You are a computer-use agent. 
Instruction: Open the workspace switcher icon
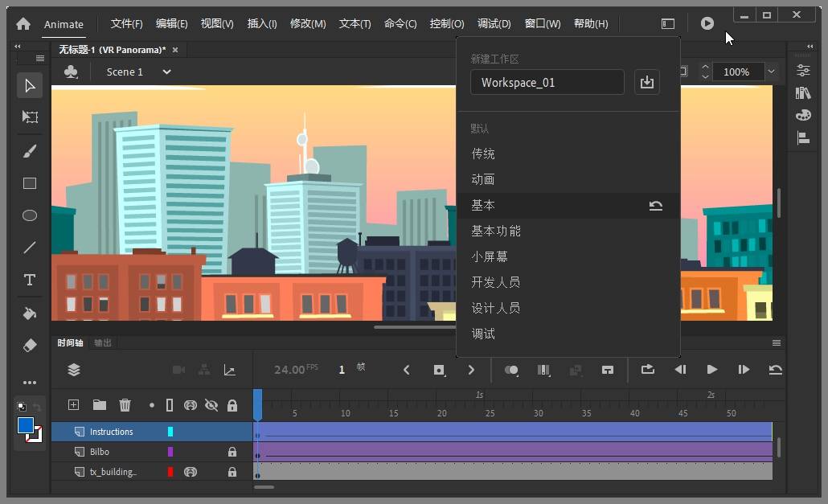click(668, 23)
